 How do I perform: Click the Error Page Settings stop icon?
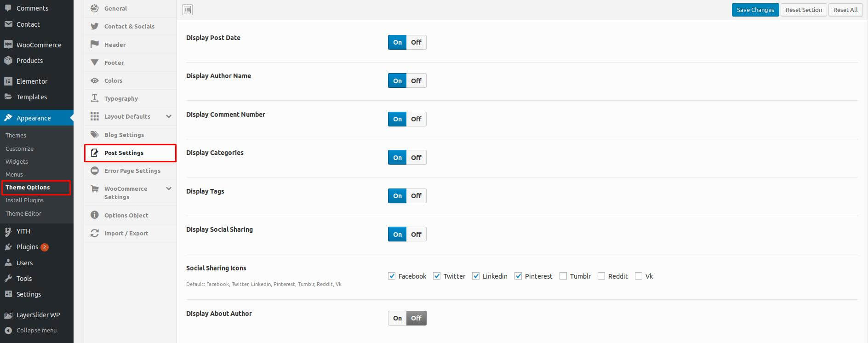[94, 171]
